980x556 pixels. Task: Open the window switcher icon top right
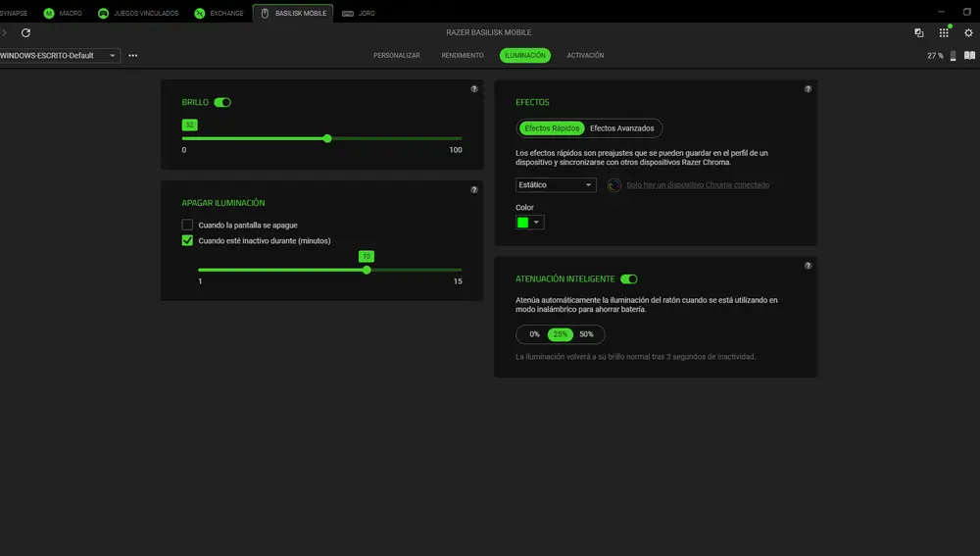click(x=919, y=32)
